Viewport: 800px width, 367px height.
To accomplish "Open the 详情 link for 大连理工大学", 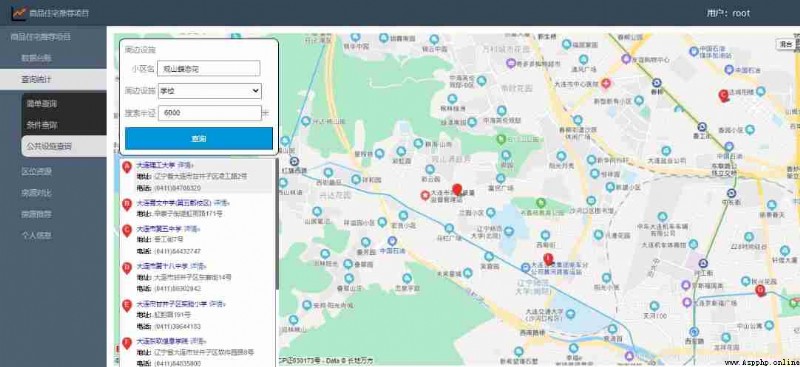I will pyautogui.click(x=186, y=165).
